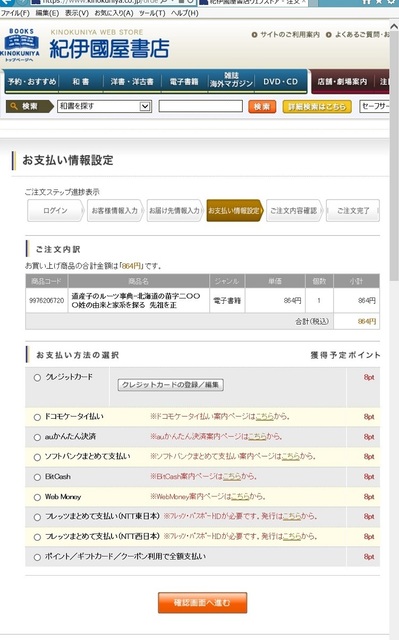
Task: Click クレジットカードの登録/編集 button
Action: [x=171, y=385]
